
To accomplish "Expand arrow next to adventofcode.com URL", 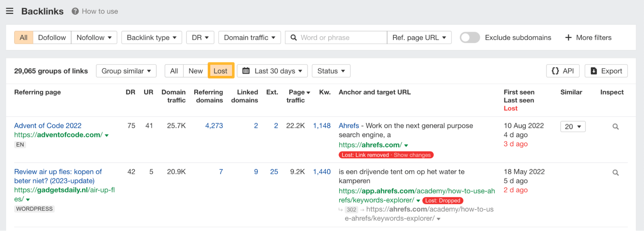I will [x=107, y=136].
